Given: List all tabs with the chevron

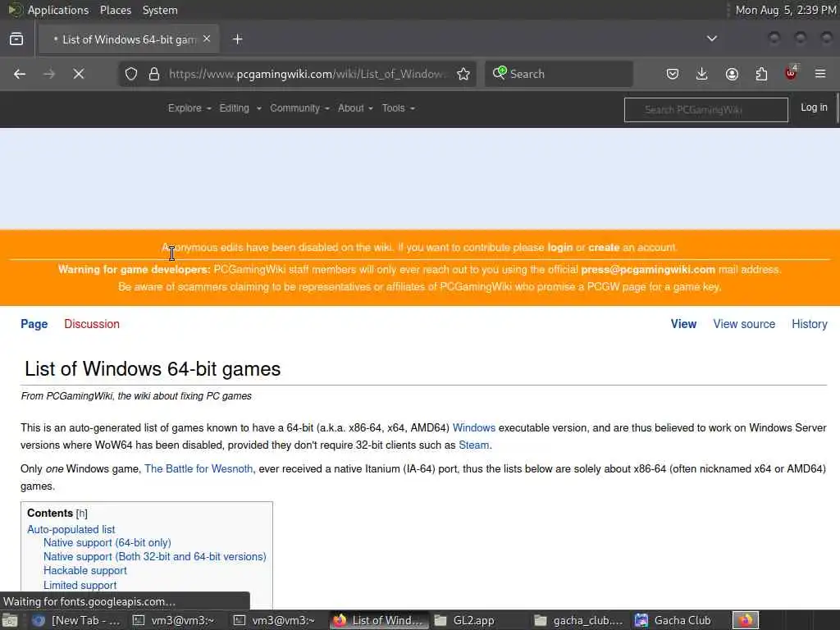Looking at the screenshot, I should [712, 39].
